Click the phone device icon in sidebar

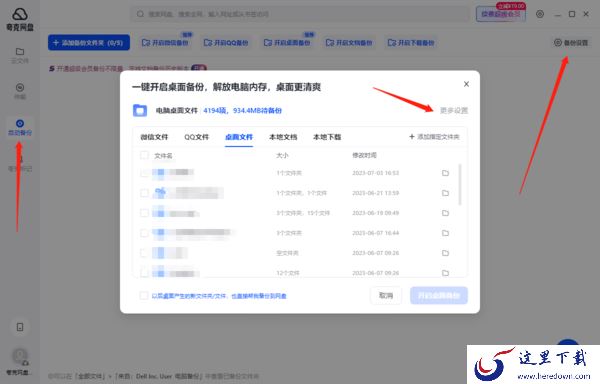point(20,327)
